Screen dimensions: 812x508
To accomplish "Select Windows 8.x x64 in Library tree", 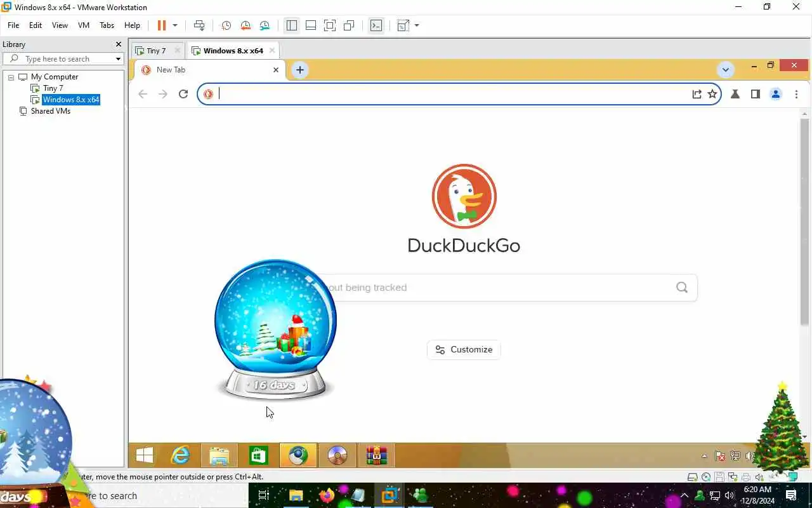I will [70, 100].
